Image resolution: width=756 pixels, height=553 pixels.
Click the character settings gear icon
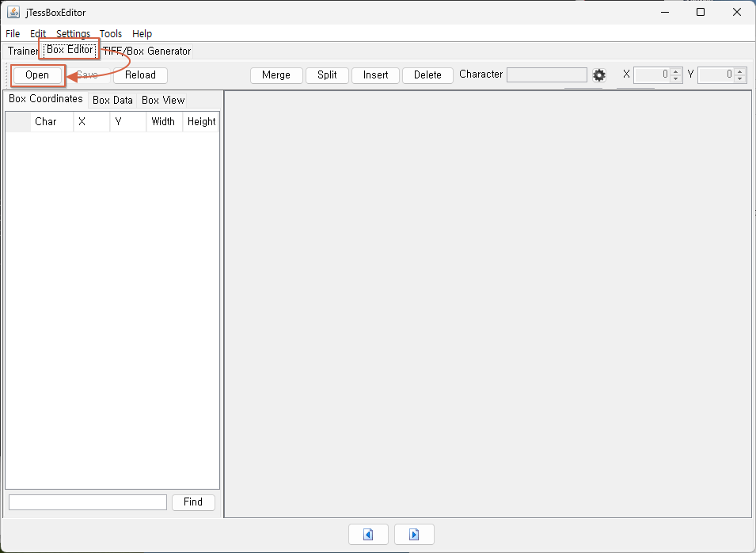tap(598, 75)
